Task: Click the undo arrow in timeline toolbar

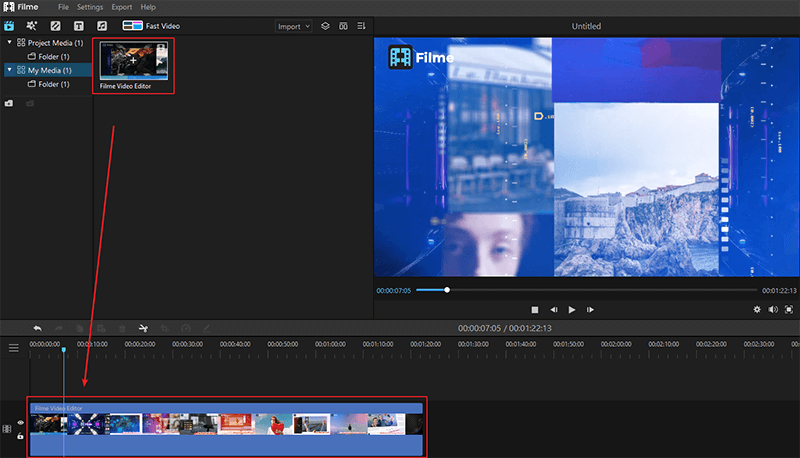Action: pyautogui.click(x=37, y=328)
